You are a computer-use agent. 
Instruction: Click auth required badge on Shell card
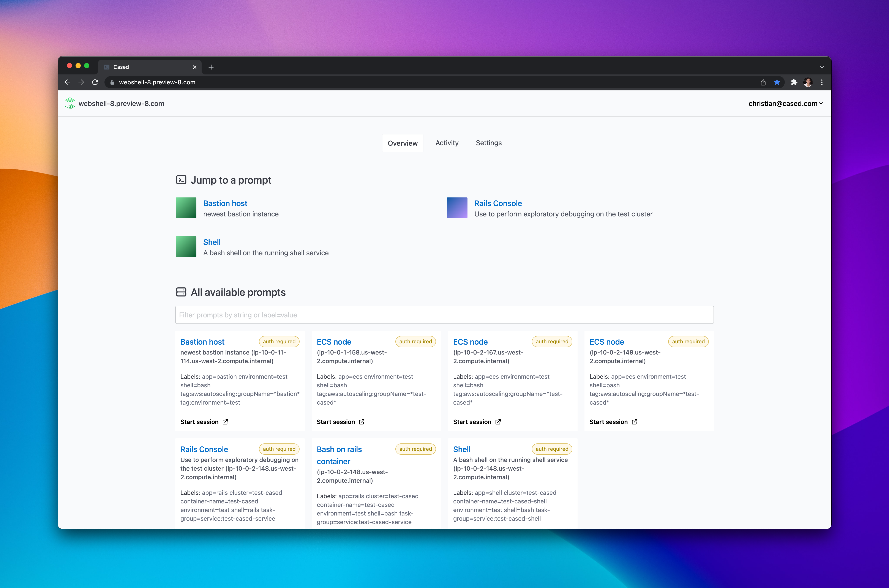[552, 449]
